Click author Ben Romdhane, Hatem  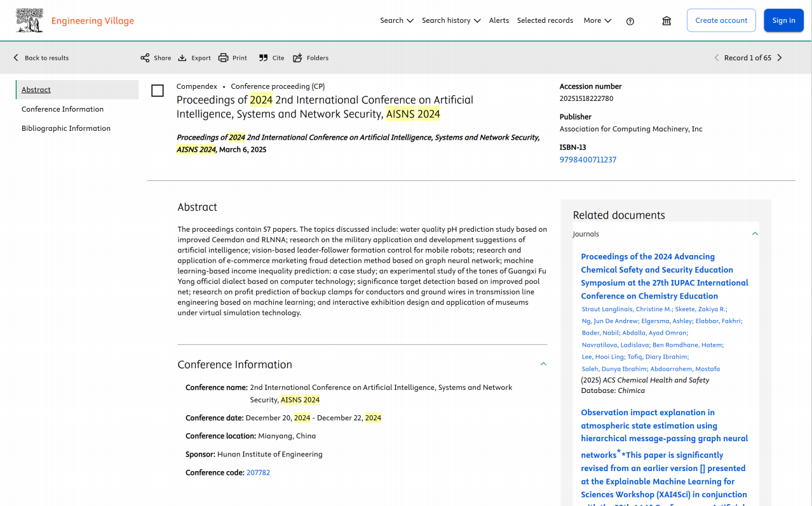(x=687, y=345)
